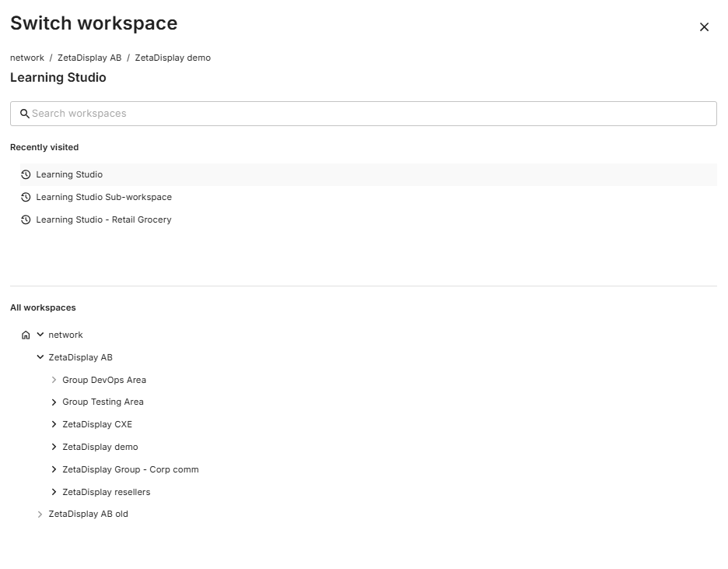Screen dimensions: 728x569
Task: Select Group DevOps Area workspace
Action: coord(104,380)
